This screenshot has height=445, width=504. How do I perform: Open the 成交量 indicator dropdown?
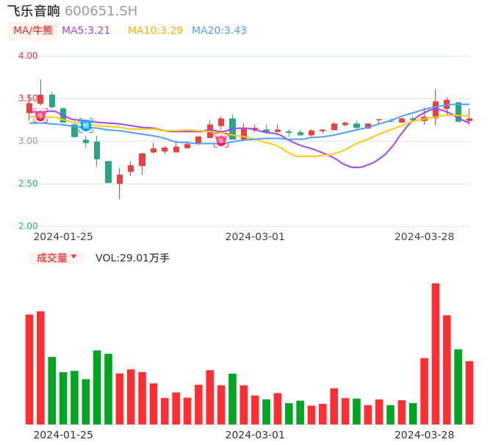click(x=57, y=258)
